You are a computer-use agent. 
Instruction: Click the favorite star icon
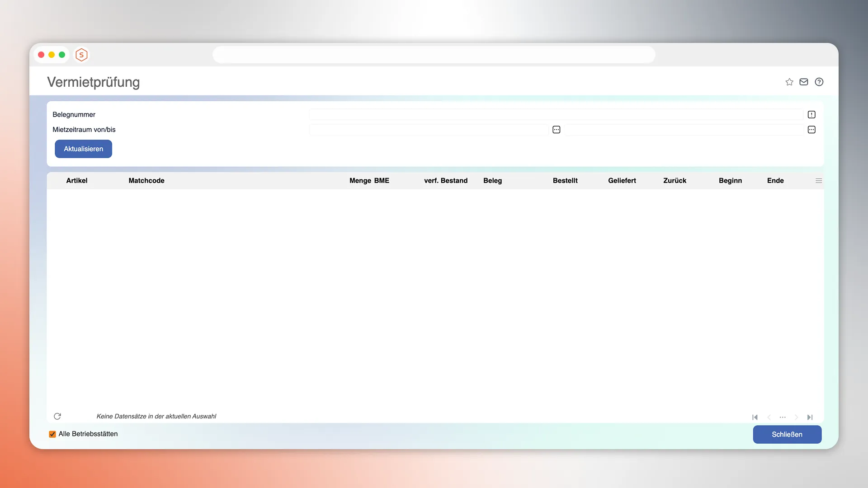(x=789, y=82)
